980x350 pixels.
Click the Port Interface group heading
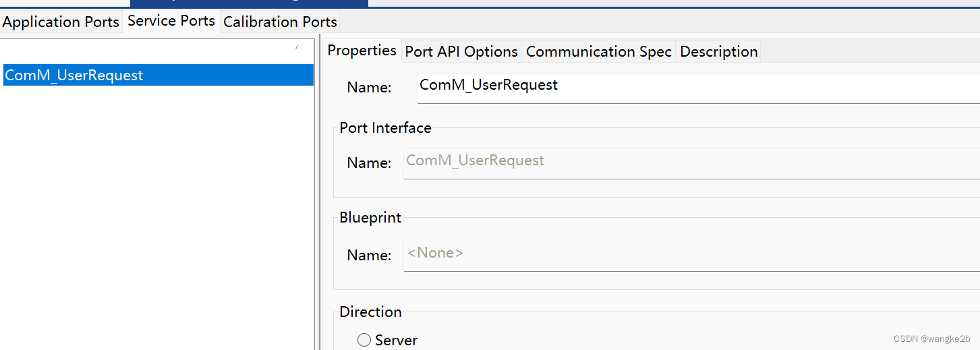[x=385, y=128]
